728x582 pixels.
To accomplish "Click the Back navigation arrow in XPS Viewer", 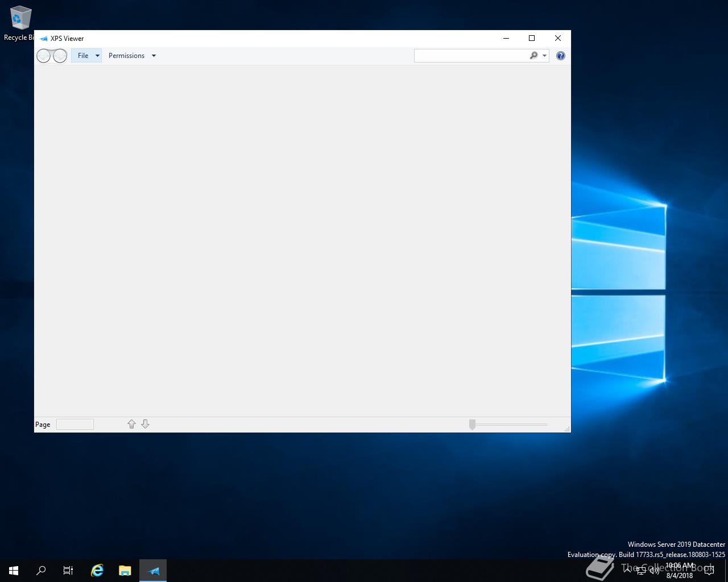I will 44,56.
